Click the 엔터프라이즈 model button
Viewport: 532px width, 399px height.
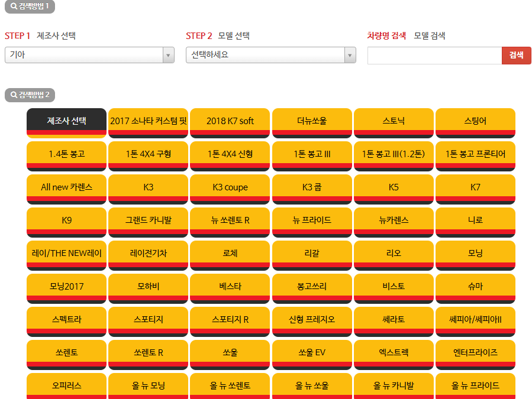click(475, 355)
